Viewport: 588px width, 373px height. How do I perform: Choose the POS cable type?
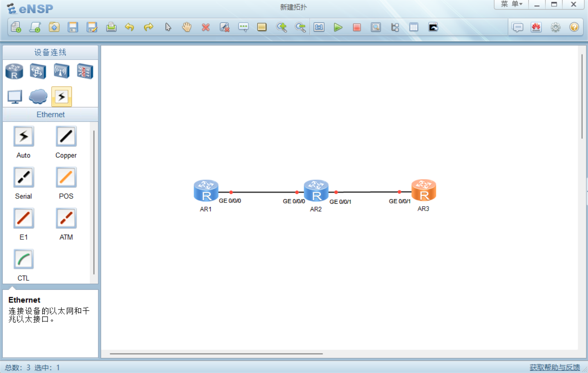point(66,177)
